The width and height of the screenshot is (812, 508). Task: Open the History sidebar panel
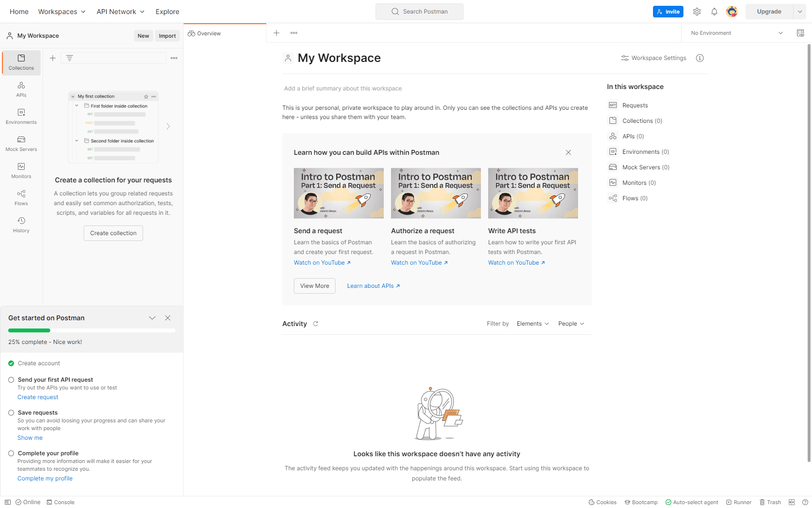[21, 224]
